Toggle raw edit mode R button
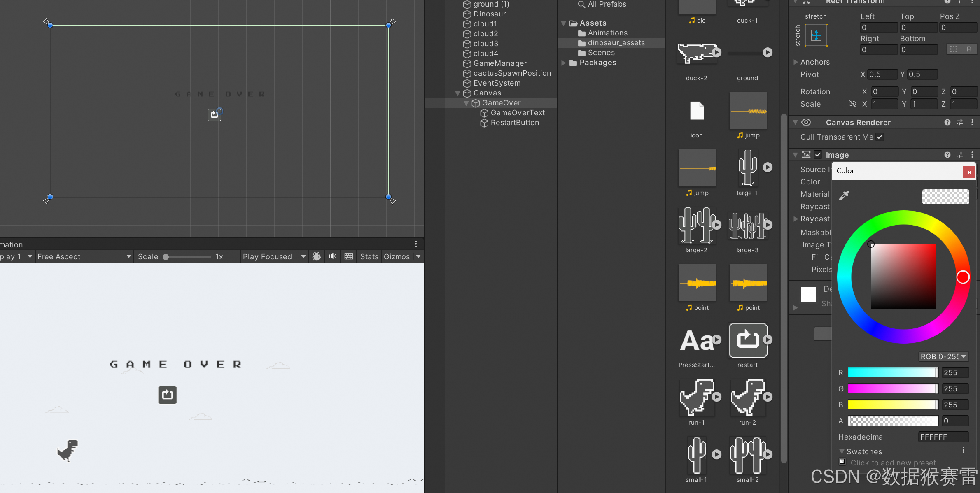This screenshot has width=980, height=493. coord(969,49)
